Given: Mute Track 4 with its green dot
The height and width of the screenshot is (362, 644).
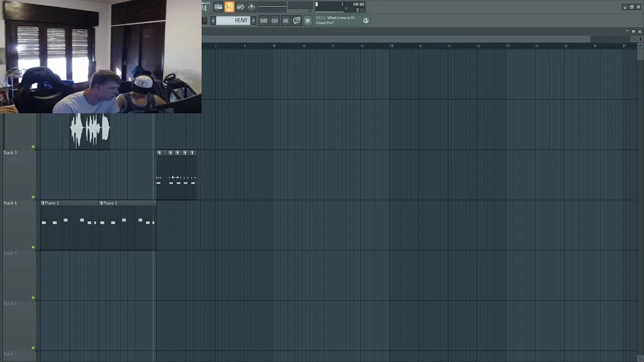Looking at the screenshot, I should [33, 247].
